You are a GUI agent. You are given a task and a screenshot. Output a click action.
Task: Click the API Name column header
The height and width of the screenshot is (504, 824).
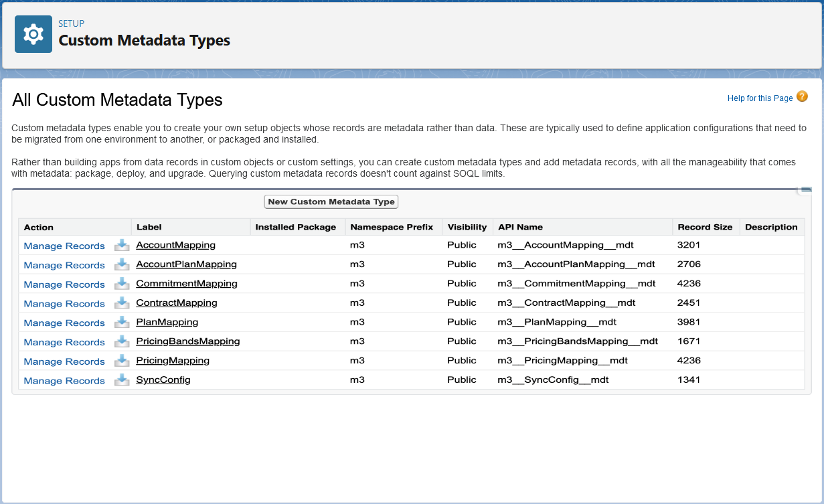[x=520, y=227]
